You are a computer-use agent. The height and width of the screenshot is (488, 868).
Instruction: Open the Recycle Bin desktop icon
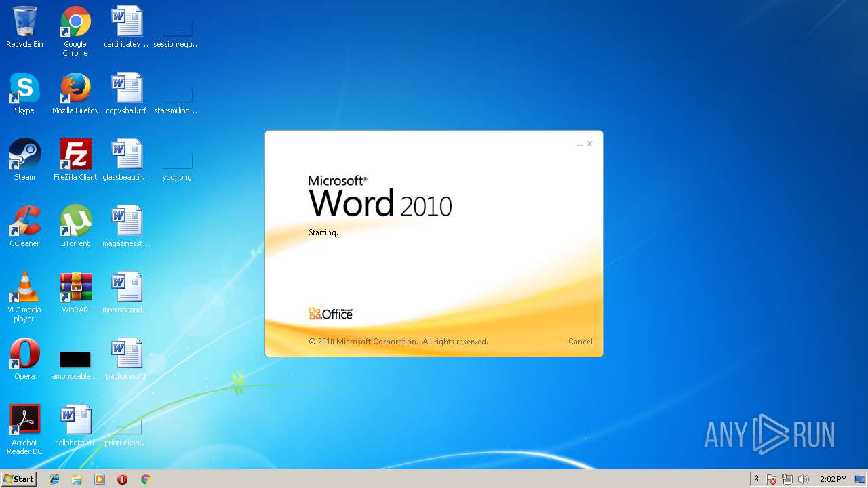click(24, 27)
